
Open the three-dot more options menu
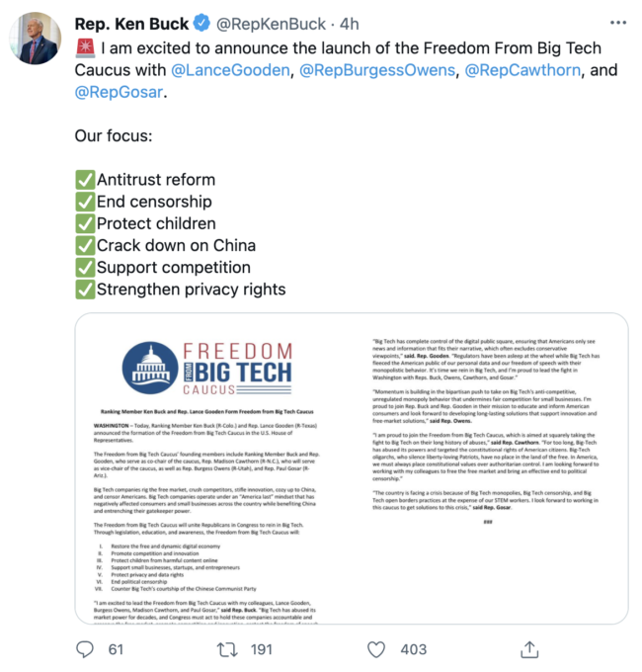point(618,22)
